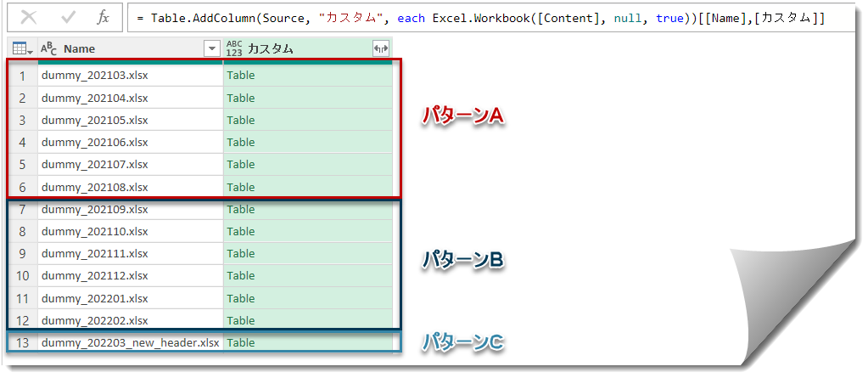Select row number 11
Viewport: 868px width, 378px height.
pyautogui.click(x=23, y=299)
